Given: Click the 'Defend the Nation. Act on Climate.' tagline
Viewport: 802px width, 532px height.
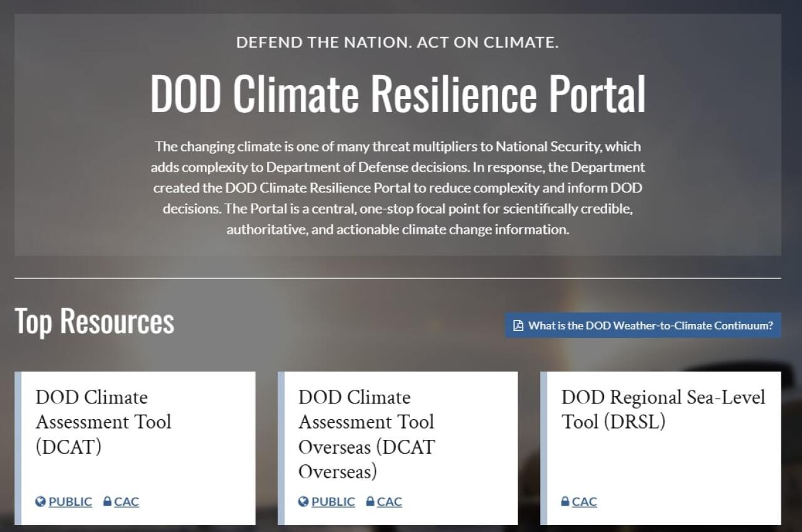Looking at the screenshot, I should pyautogui.click(x=398, y=43).
